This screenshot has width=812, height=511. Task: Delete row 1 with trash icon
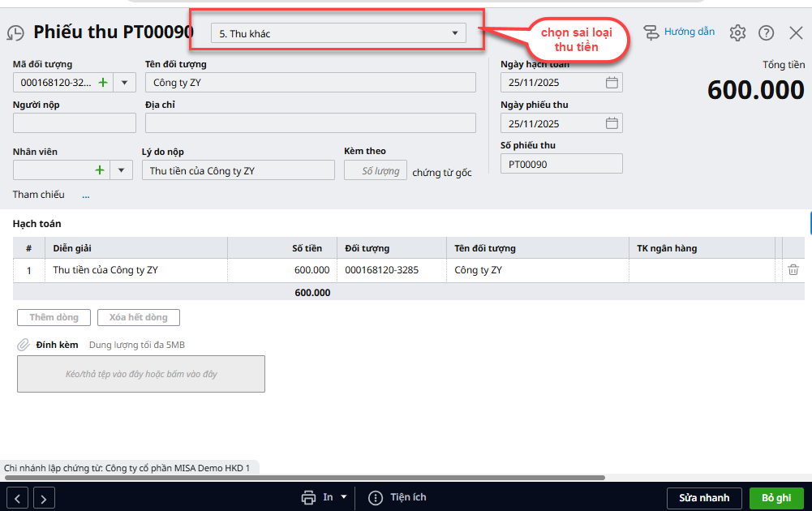pos(793,270)
